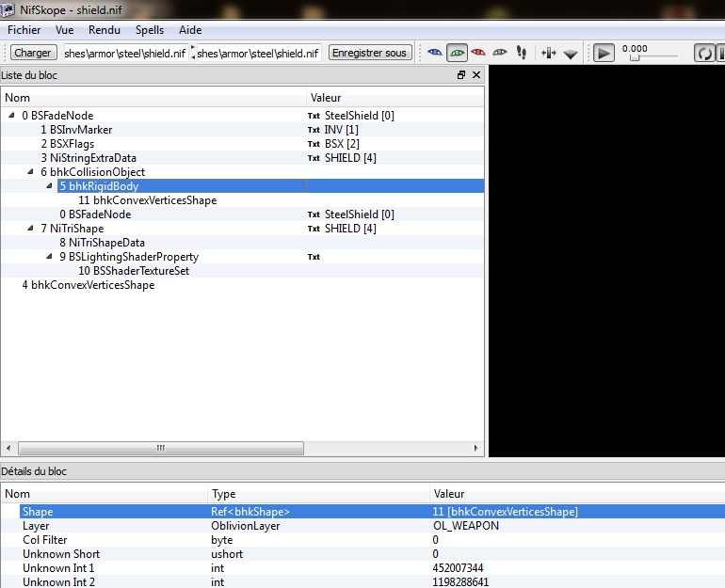Click the Flip view arrows icon
Image resolution: width=725 pixels, height=588 pixels.
coord(549,53)
